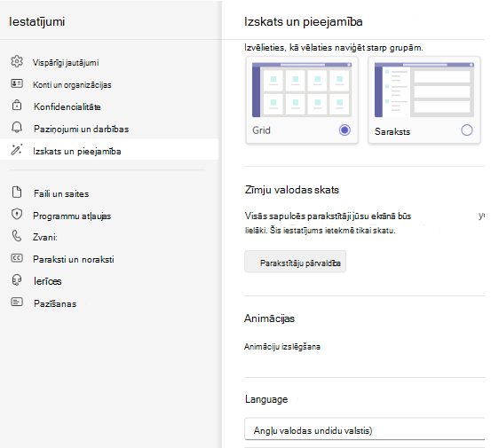Click the Animāciju izslēgšana label
491x448 pixels.
[282, 347]
